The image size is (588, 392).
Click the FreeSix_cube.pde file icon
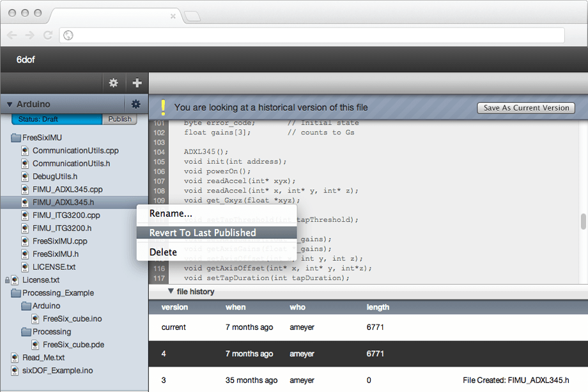[35, 345]
